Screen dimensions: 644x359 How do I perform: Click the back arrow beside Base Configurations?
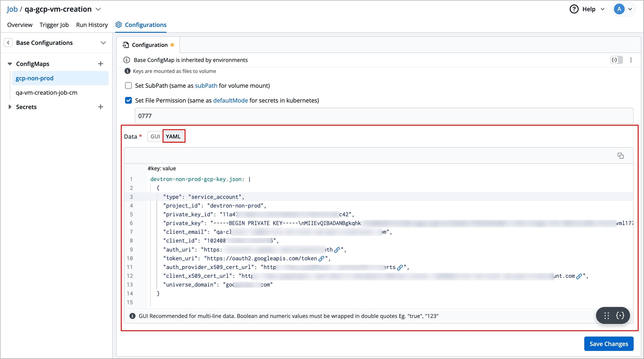[x=8, y=43]
